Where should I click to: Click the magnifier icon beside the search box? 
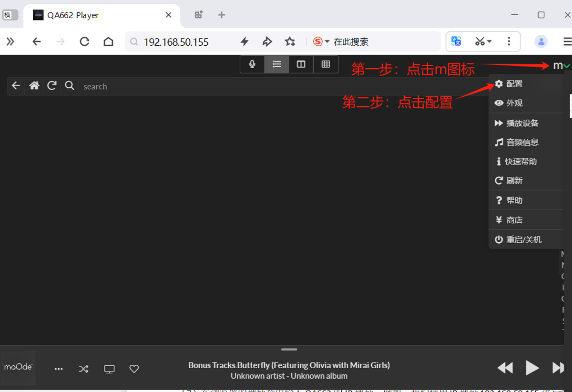(x=70, y=86)
